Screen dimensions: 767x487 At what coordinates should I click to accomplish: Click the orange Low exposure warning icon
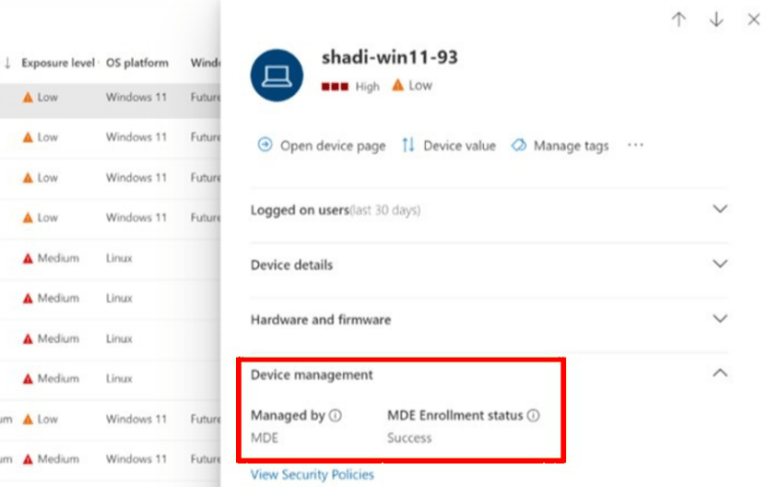(398, 86)
